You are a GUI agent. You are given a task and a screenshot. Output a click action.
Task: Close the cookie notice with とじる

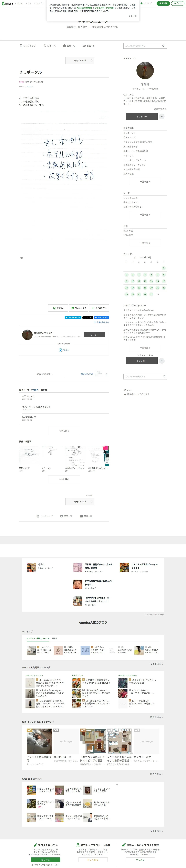[132, 16]
